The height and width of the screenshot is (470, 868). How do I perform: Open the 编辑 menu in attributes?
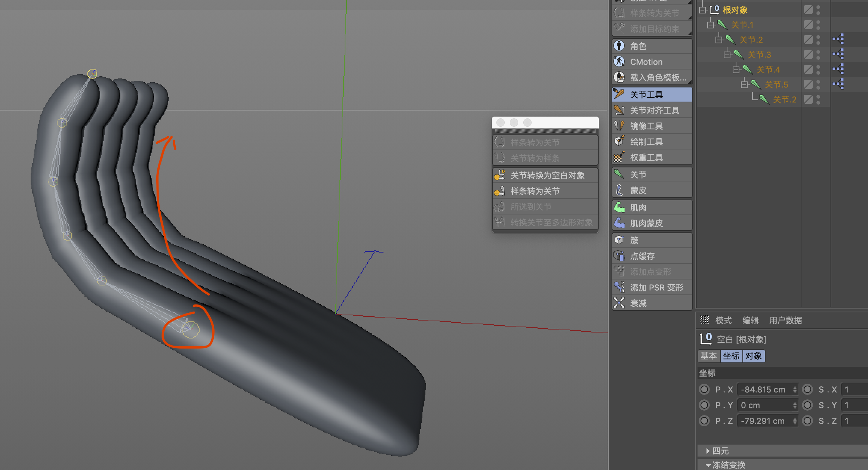coord(750,320)
